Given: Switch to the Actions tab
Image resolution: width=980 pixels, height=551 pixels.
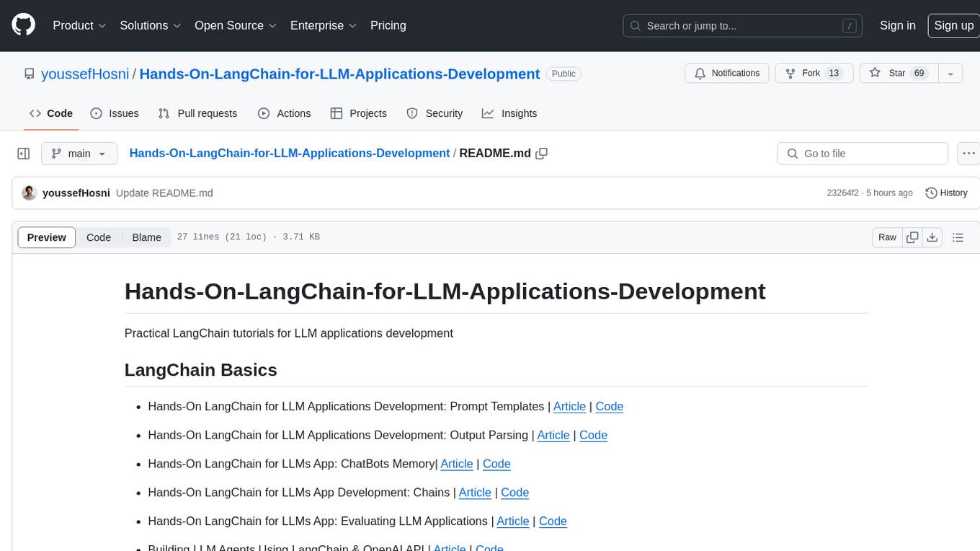Looking at the screenshot, I should pos(284,113).
